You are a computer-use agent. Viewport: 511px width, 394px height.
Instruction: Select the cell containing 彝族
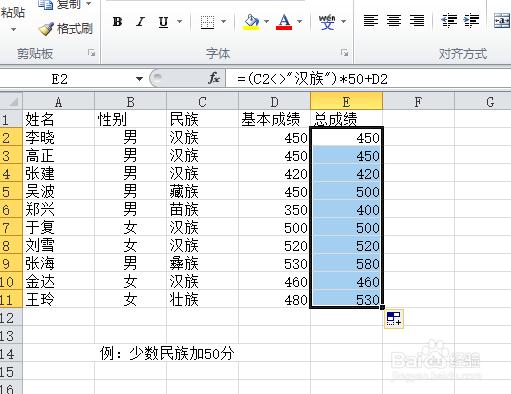pos(202,263)
